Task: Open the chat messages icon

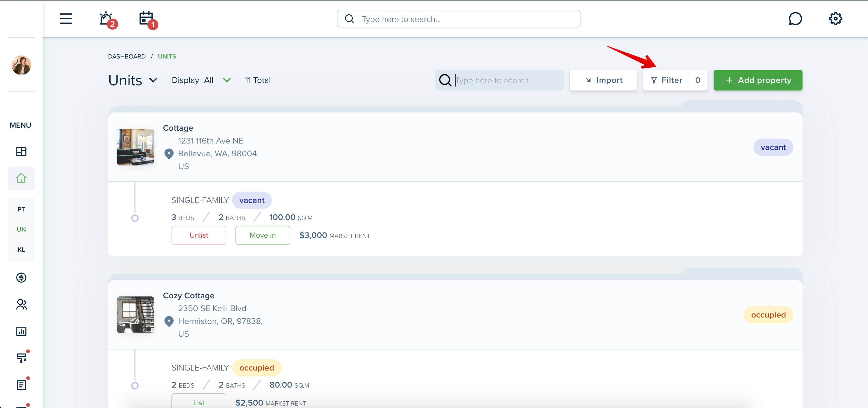Action: tap(795, 19)
